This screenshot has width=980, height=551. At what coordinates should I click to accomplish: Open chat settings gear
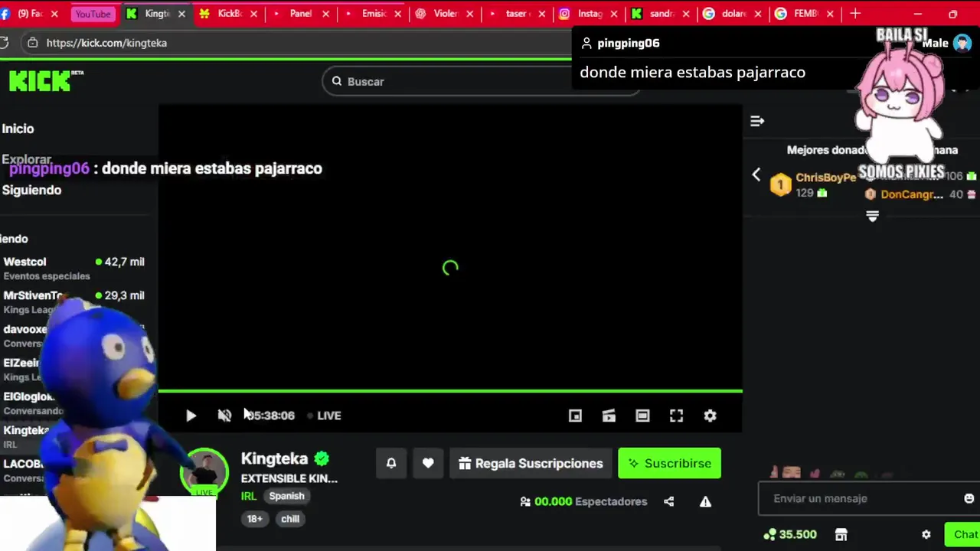click(926, 534)
